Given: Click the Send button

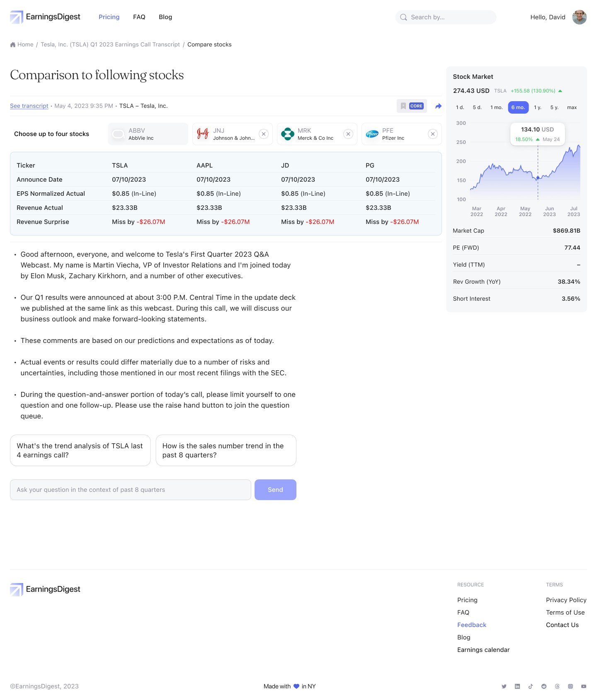Looking at the screenshot, I should pyautogui.click(x=275, y=490).
